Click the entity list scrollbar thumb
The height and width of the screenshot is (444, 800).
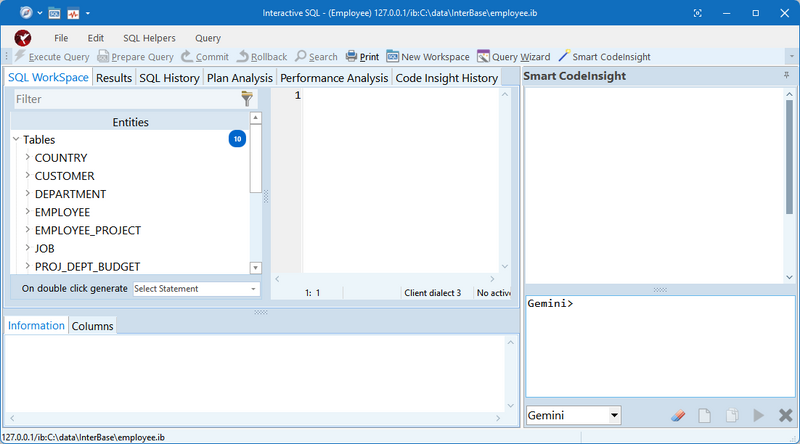click(256, 158)
